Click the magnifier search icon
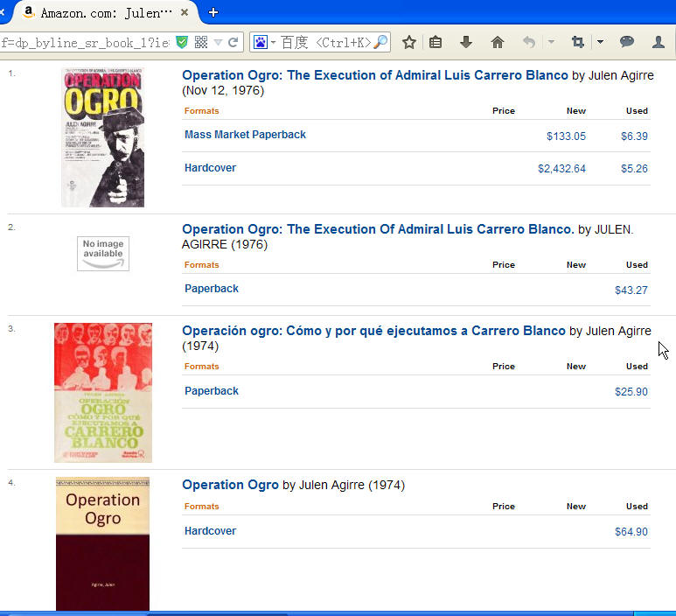The width and height of the screenshot is (676, 616). (x=380, y=42)
